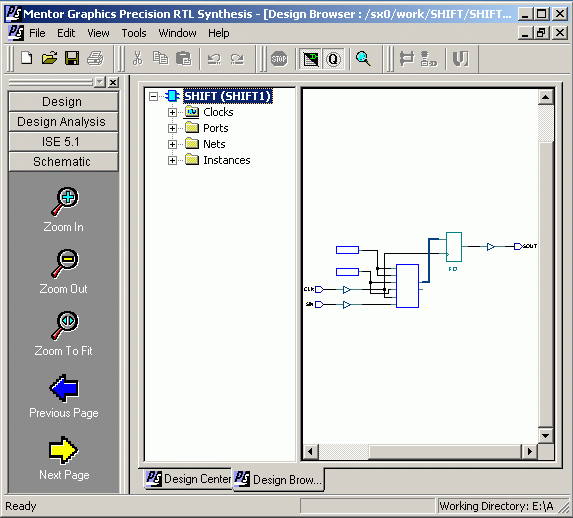The width and height of the screenshot is (573, 518).
Task: Click the Clocks folder icon
Action: [192, 112]
